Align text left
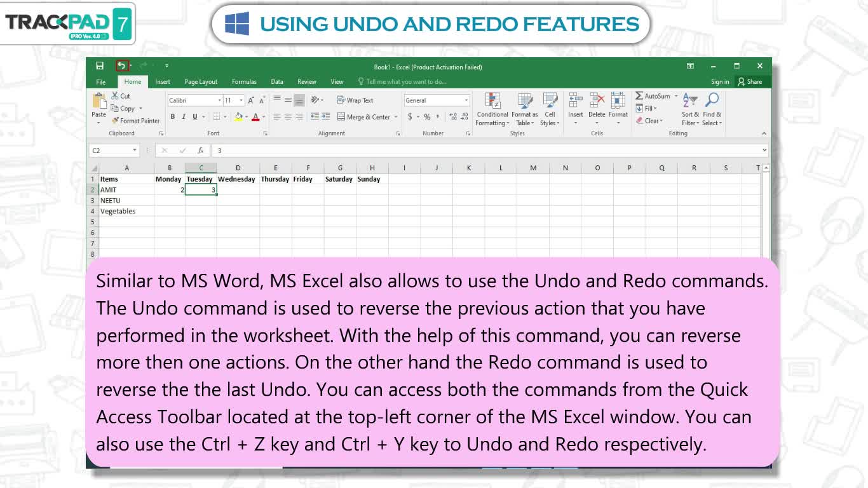 (x=277, y=117)
